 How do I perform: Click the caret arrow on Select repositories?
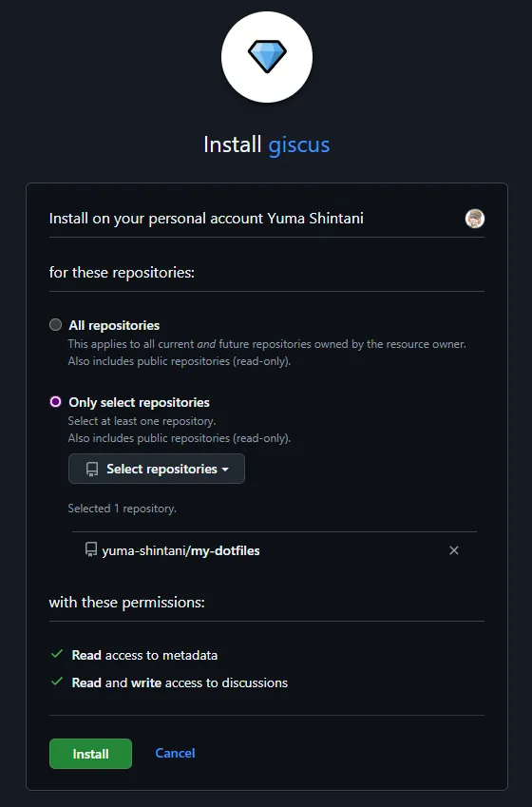point(225,470)
